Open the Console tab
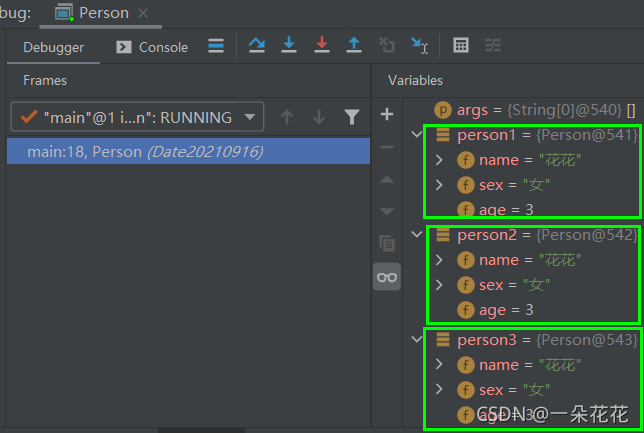This screenshot has height=433, width=644. click(x=152, y=47)
